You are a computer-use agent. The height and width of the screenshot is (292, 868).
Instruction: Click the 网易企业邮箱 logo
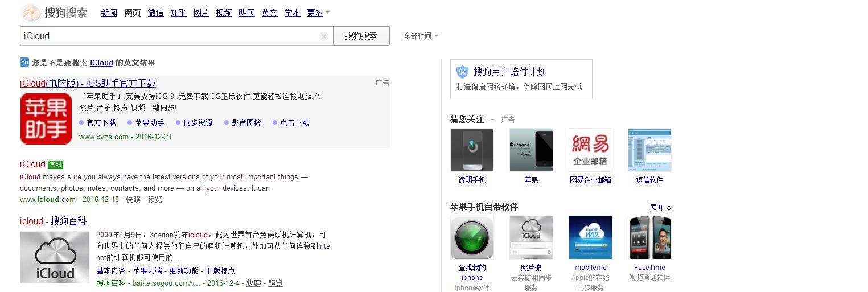click(590, 150)
